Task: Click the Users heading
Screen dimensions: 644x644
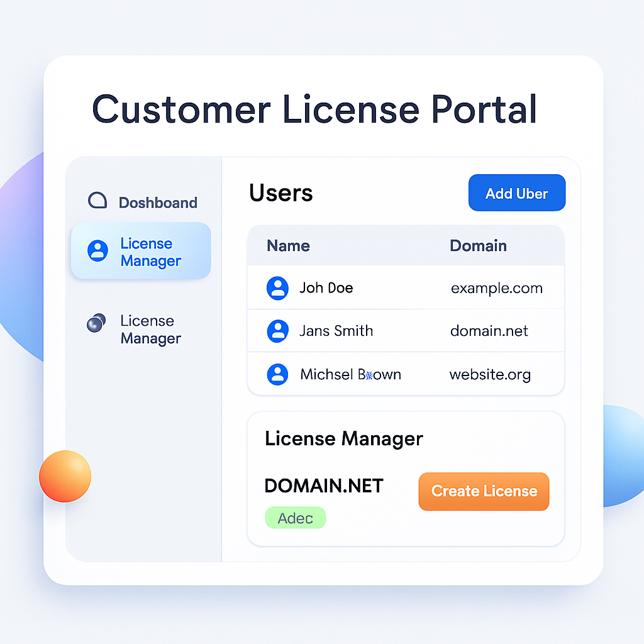Action: (x=280, y=193)
